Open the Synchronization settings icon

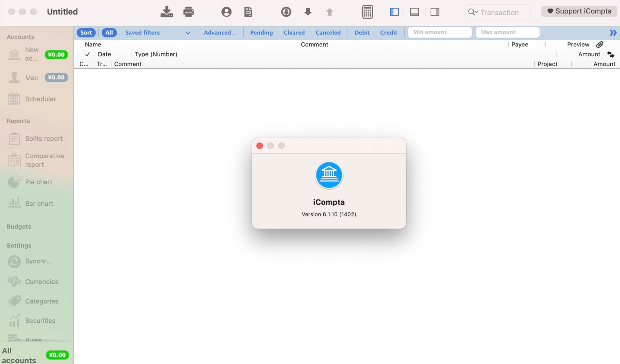[x=14, y=261]
